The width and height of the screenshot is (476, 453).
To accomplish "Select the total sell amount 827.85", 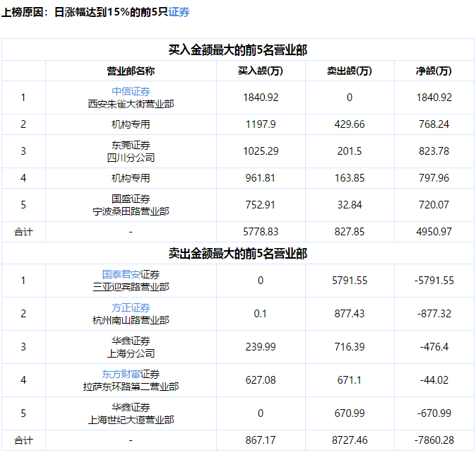I will click(x=350, y=232).
